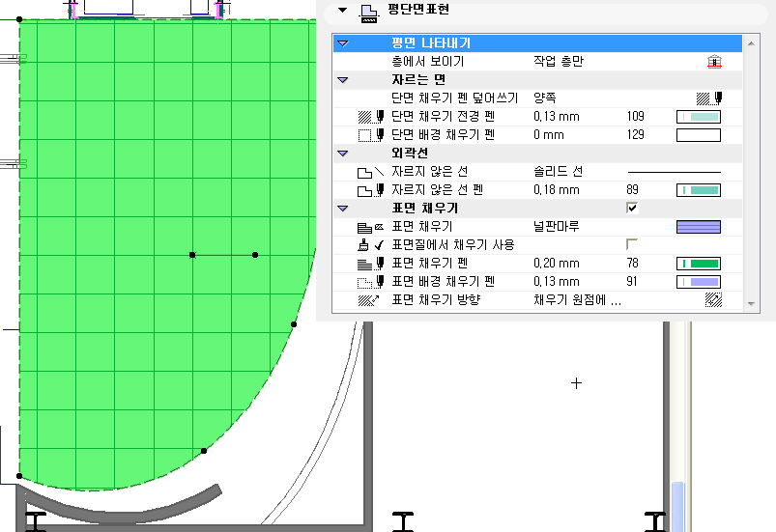The height and width of the screenshot is (532, 776).
Task: Click the 표면질에서 채우기 사용 paint icon
Action: 371,244
